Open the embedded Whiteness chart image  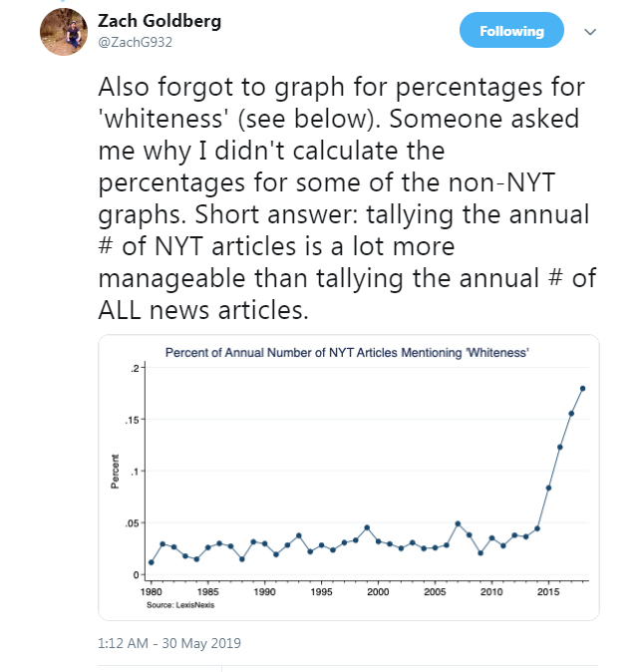click(x=348, y=478)
